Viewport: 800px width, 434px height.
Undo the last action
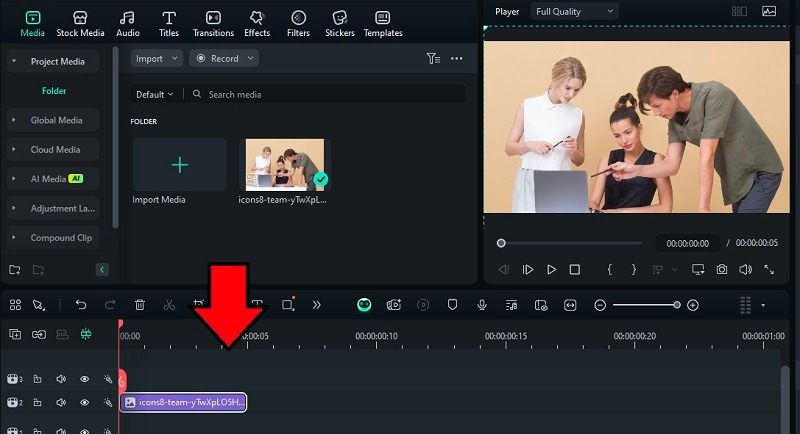pos(81,305)
